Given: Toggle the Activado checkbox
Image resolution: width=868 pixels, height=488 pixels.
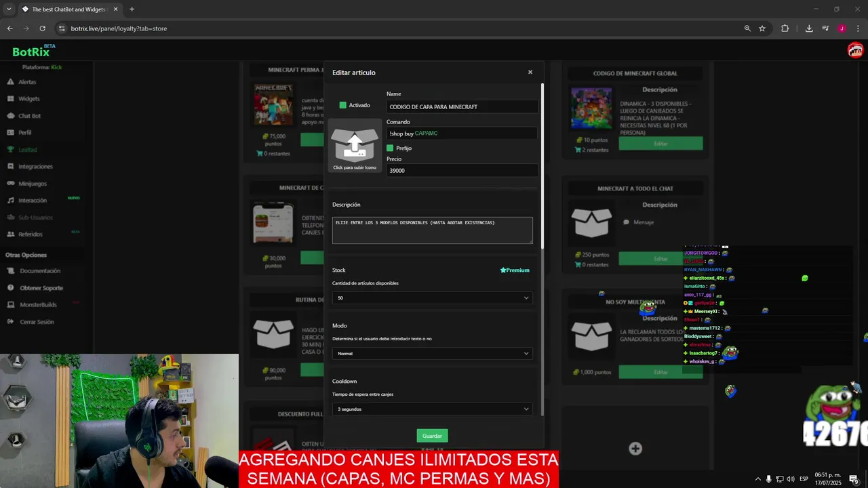Looking at the screenshot, I should coord(343,105).
